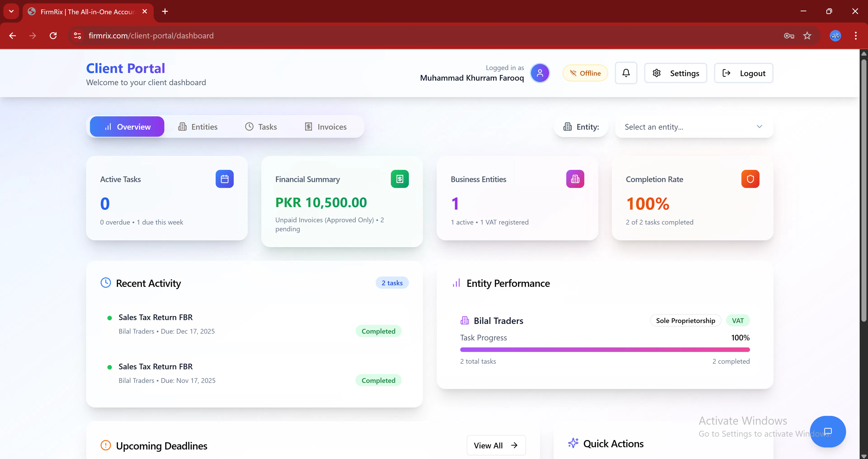Click the Entity Performance bar chart icon
The height and width of the screenshot is (459, 868).
(x=456, y=283)
